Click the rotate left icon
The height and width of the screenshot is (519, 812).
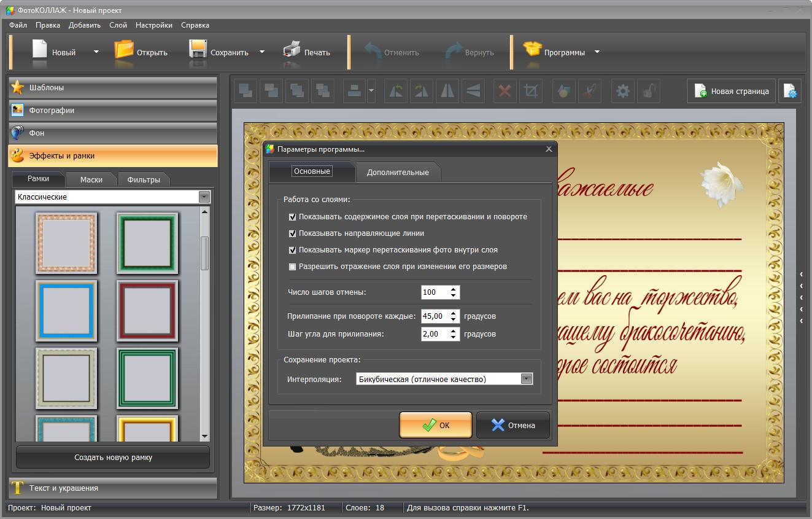click(x=396, y=92)
